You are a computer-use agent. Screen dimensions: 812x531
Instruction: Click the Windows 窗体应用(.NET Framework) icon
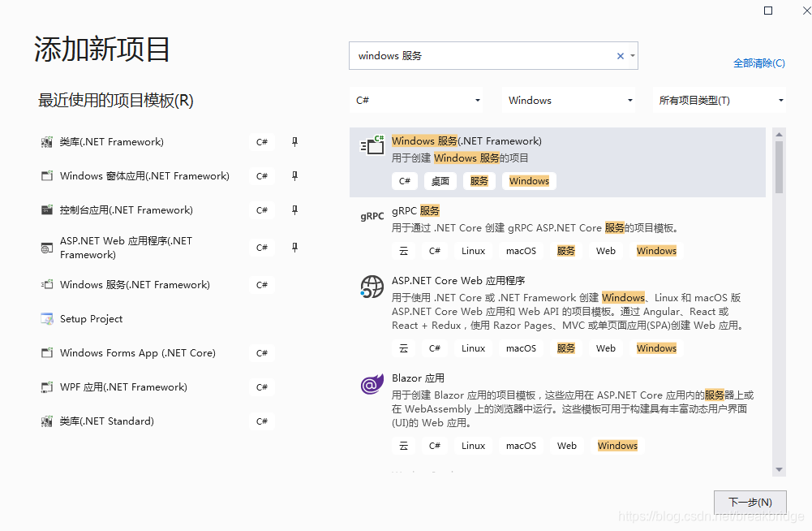pos(46,176)
